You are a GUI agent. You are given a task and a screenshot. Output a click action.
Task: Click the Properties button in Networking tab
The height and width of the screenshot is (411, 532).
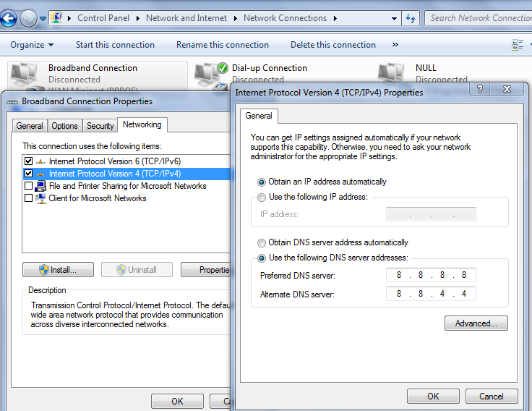point(205,270)
